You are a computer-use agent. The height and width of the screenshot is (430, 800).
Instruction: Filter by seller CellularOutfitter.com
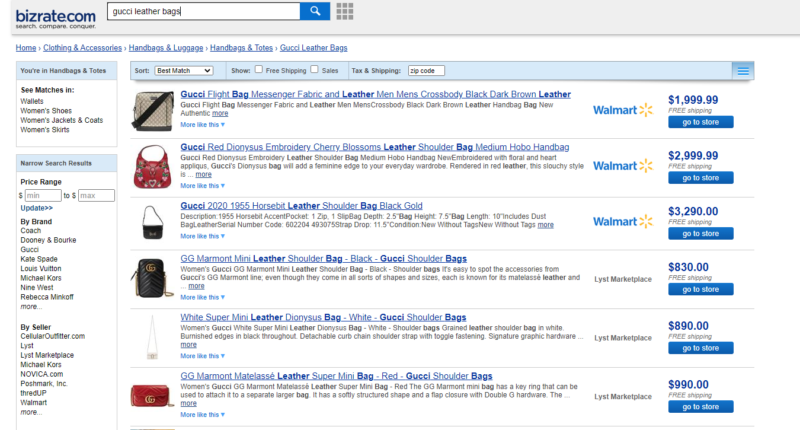(53, 336)
